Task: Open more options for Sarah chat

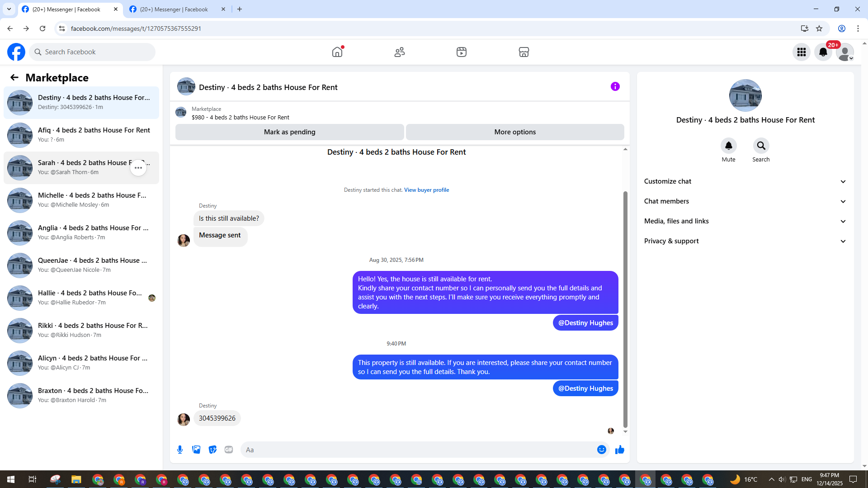Action: click(x=138, y=168)
